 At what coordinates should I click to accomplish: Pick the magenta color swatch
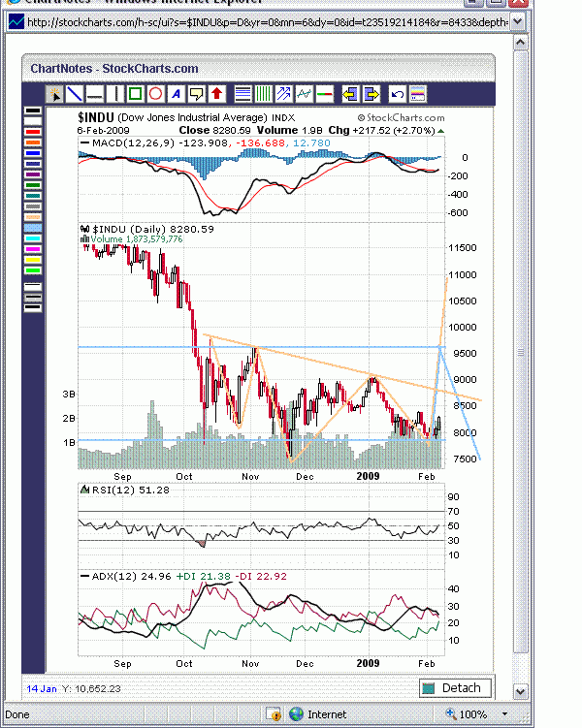click(x=33, y=249)
